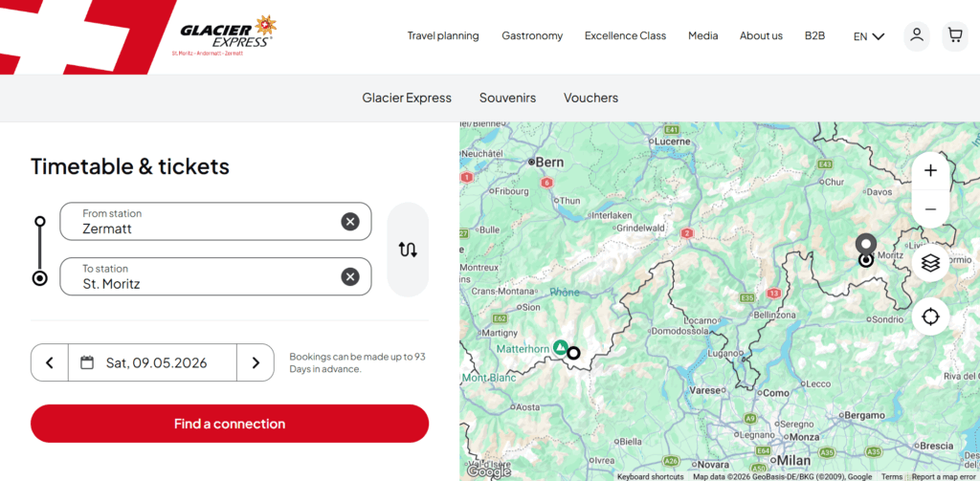
Task: Swap the from and to stations
Action: pyautogui.click(x=408, y=250)
